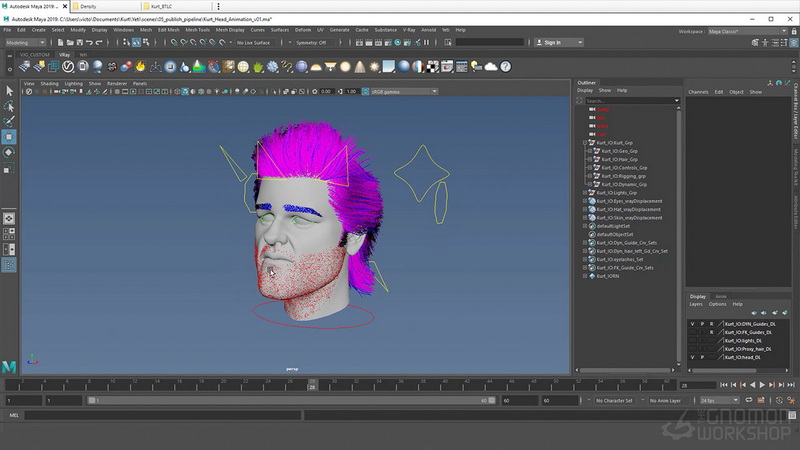Toggle visibility of Kurt_IO:FK_Guides_DL layer
This screenshot has height=450, width=800.
[x=692, y=332]
